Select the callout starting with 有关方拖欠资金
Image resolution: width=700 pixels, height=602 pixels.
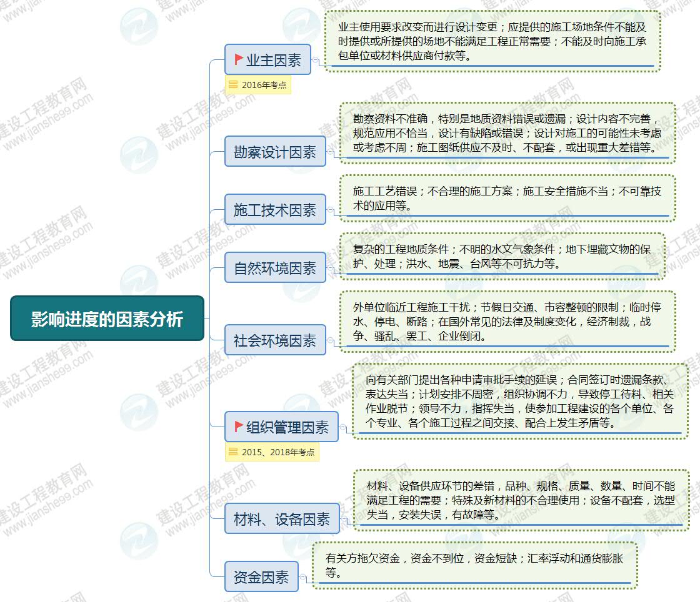[474, 565]
